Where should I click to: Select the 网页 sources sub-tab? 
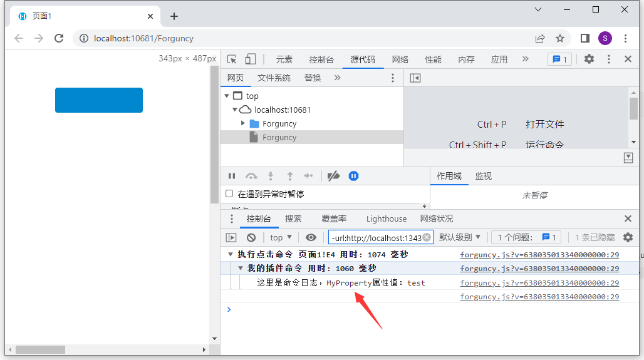[x=236, y=78]
